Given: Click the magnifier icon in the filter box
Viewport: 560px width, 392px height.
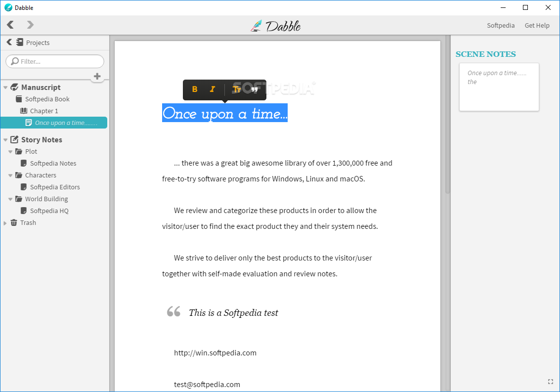Looking at the screenshot, I should (x=15, y=61).
